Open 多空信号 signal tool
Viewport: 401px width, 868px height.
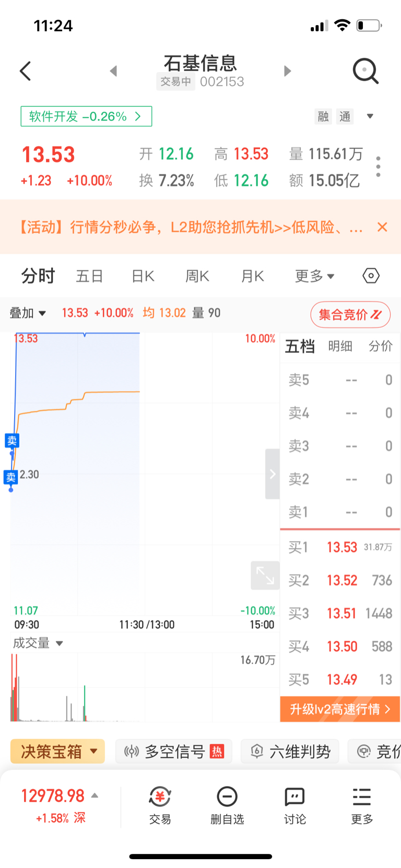coord(174,752)
